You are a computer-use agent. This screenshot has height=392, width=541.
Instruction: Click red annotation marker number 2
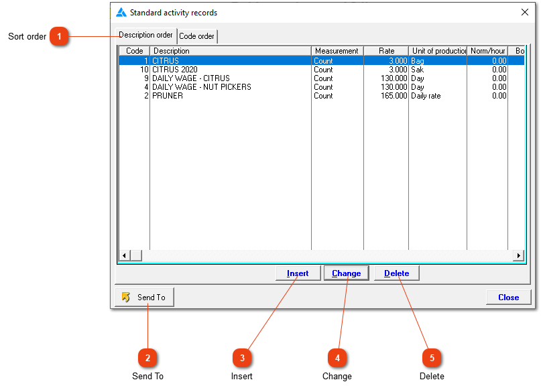pos(147,358)
